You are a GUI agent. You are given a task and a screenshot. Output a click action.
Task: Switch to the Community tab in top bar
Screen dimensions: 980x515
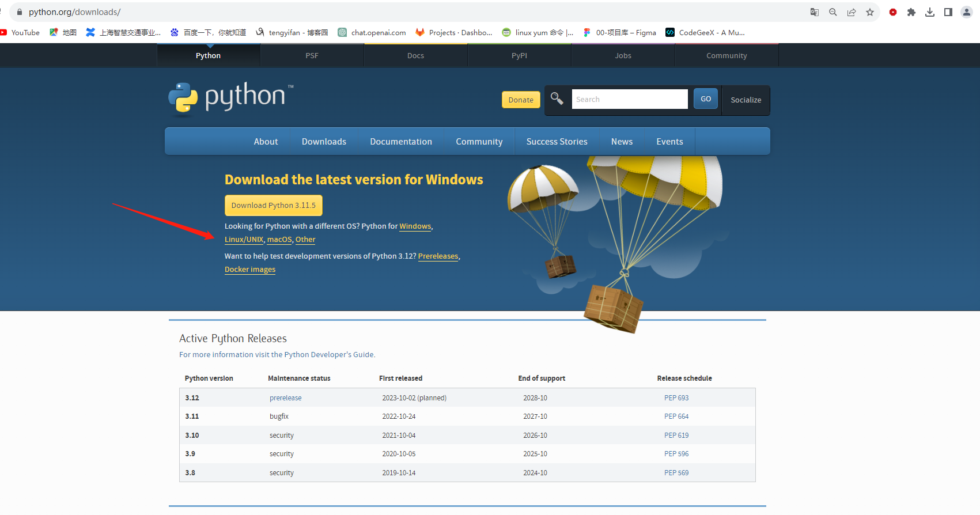pyautogui.click(x=727, y=55)
